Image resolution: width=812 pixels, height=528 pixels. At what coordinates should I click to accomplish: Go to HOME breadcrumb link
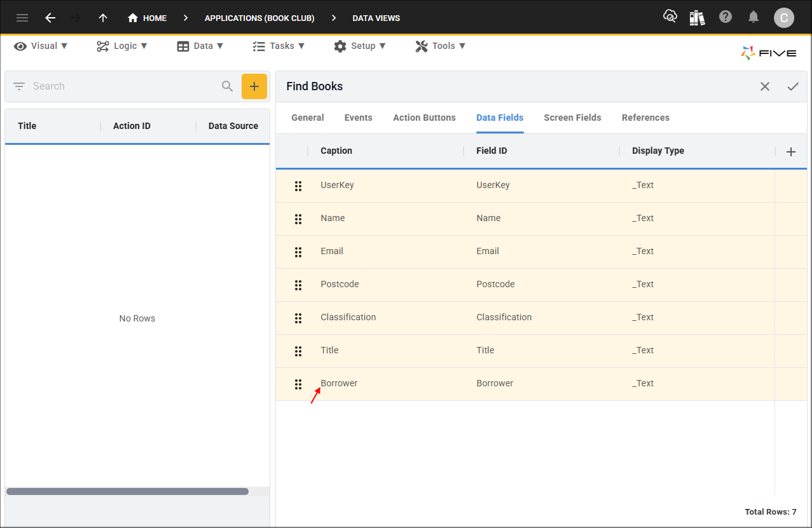click(x=148, y=18)
